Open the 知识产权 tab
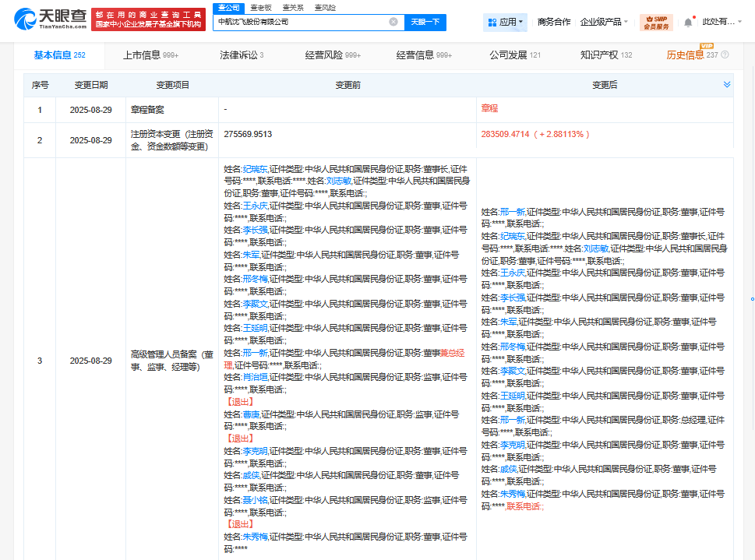 [x=598, y=55]
